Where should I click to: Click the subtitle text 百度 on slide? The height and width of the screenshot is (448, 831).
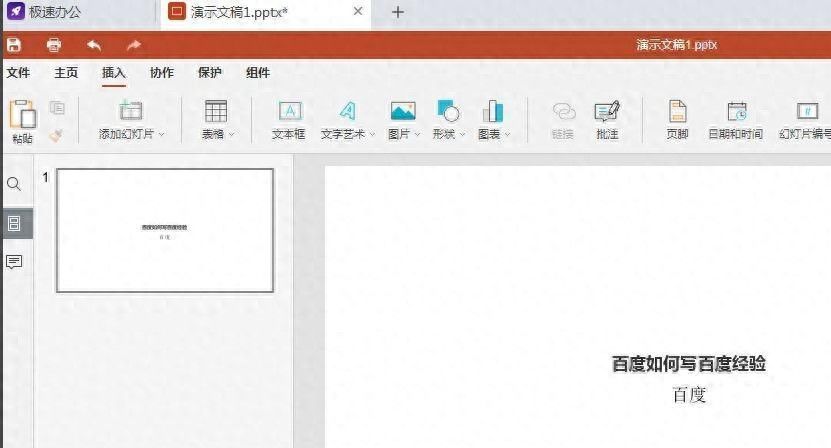[x=689, y=394]
